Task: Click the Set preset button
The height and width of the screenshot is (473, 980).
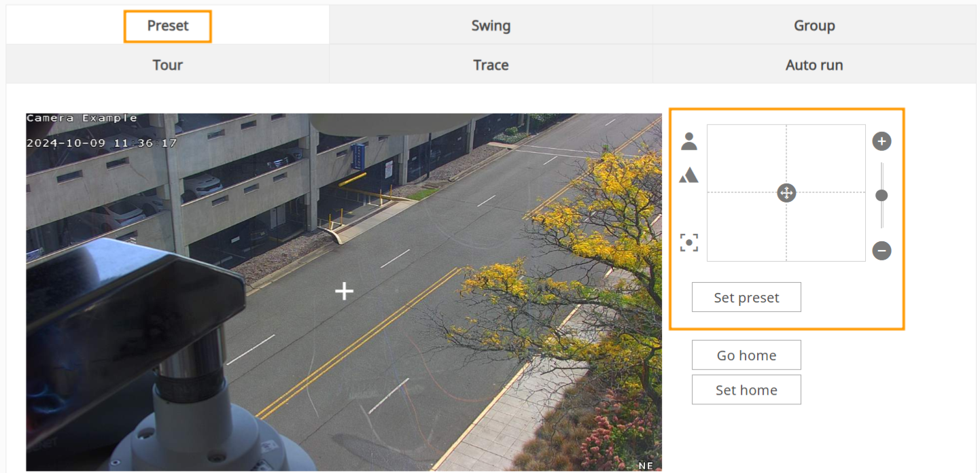Action: 746,298
